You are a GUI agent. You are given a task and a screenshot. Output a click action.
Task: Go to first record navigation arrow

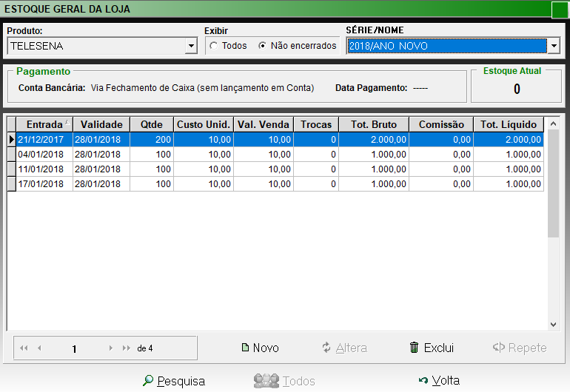coord(24,348)
